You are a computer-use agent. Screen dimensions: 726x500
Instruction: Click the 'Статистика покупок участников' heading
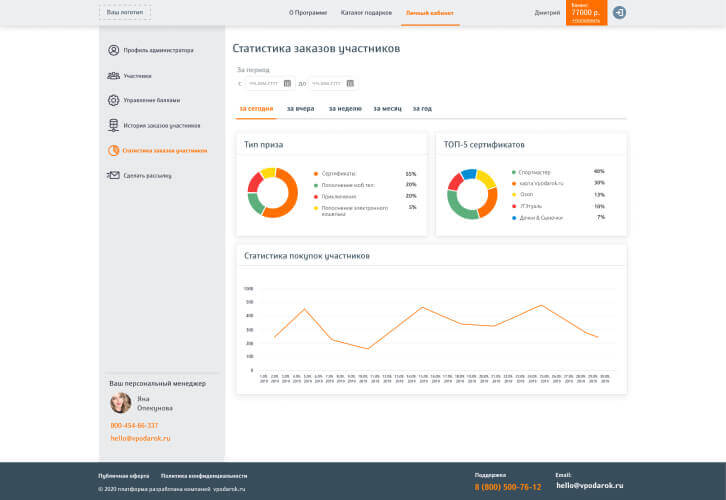point(307,256)
